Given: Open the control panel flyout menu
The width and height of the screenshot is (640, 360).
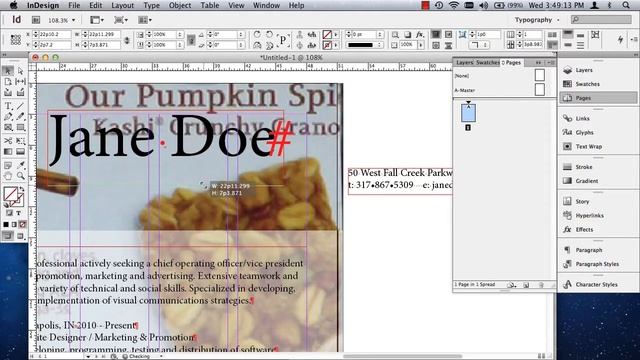Looking at the screenshot, I should pos(634,39).
